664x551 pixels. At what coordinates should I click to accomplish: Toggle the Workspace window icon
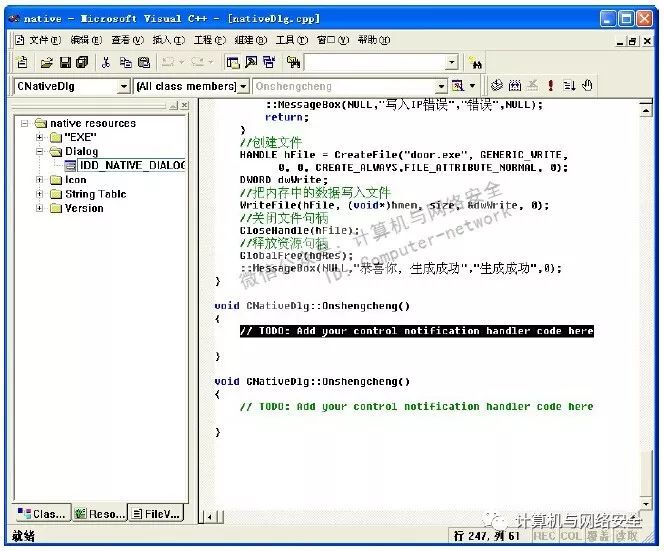(232, 63)
